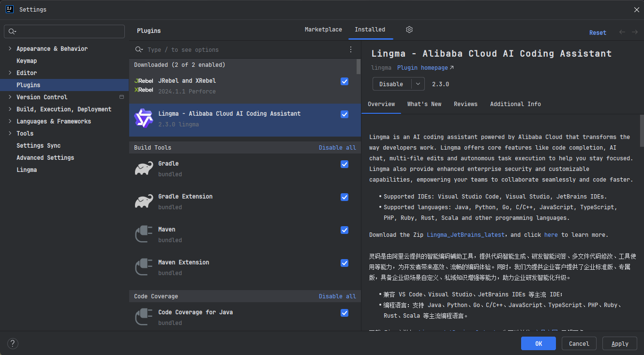Click the Maven plug icon
644x355 pixels.
[144, 234]
